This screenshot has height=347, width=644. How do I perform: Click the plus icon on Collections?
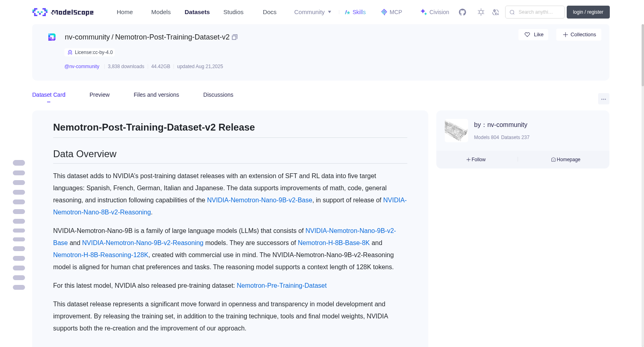[x=566, y=35]
